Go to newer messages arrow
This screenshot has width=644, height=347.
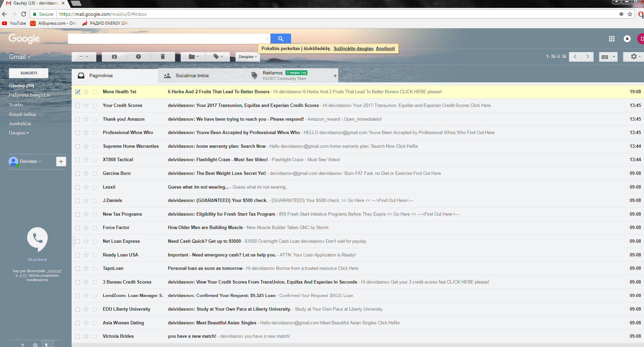[575, 57]
